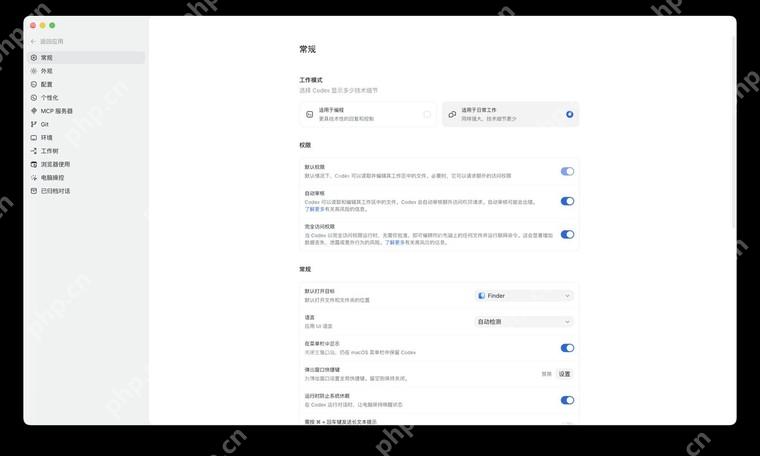Click the 语言 row label
Image resolution: width=760 pixels, height=456 pixels.
point(310,317)
